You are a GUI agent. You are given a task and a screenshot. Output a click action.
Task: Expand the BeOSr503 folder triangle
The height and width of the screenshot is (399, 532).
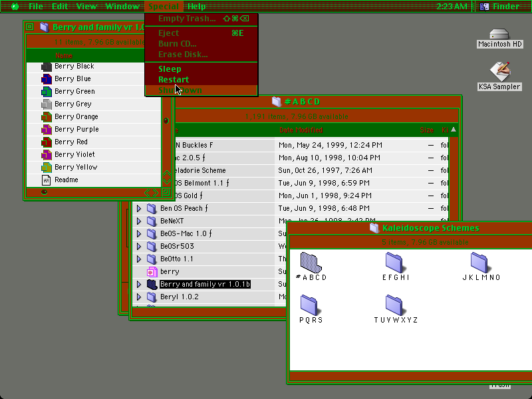139,246
